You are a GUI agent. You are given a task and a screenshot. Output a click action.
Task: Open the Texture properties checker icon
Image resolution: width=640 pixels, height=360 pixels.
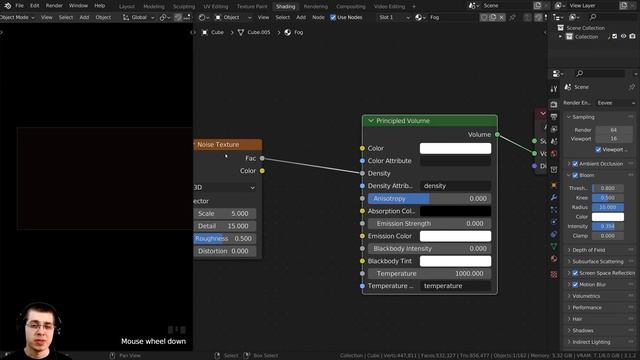click(x=554, y=274)
